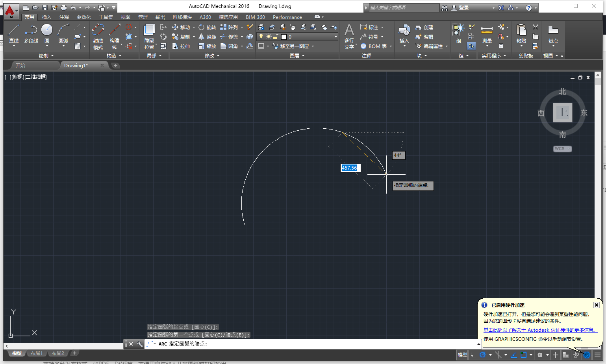The width and height of the screenshot is (606, 364).
Task: Open the 开始 document tab
Action: [20, 65]
